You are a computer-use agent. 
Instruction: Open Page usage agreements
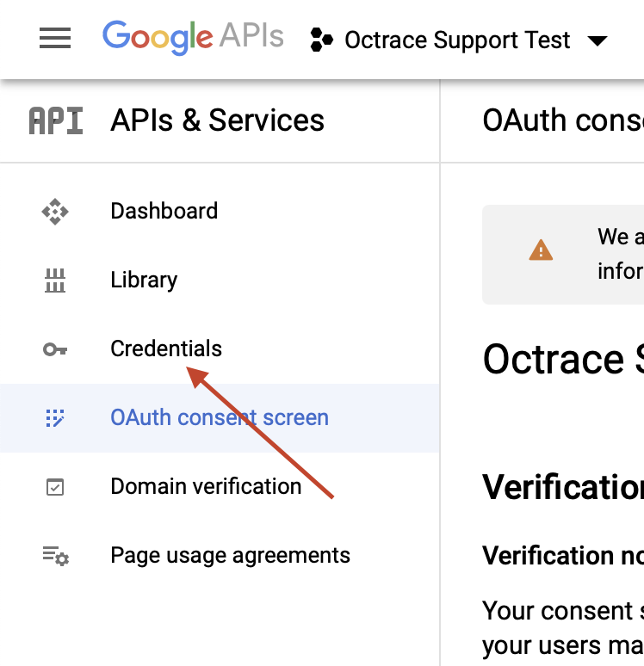pos(231,556)
